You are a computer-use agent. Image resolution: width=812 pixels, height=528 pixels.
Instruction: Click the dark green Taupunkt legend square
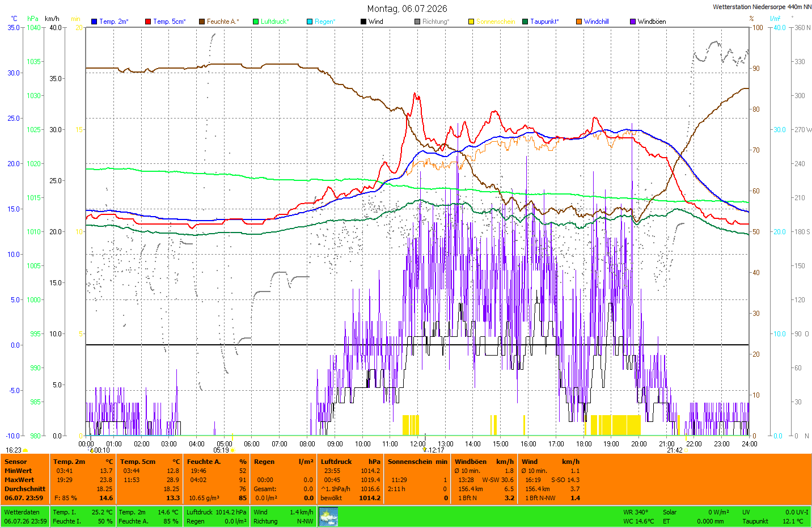525,22
